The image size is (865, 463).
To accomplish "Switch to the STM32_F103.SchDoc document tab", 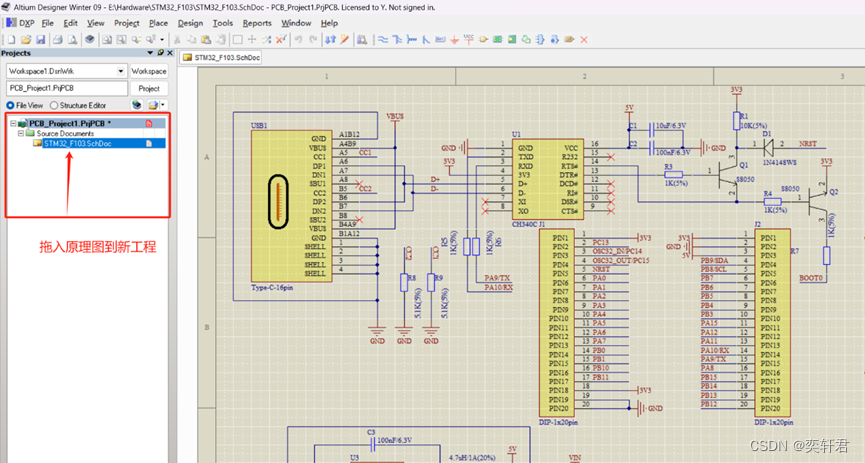I will [221, 57].
